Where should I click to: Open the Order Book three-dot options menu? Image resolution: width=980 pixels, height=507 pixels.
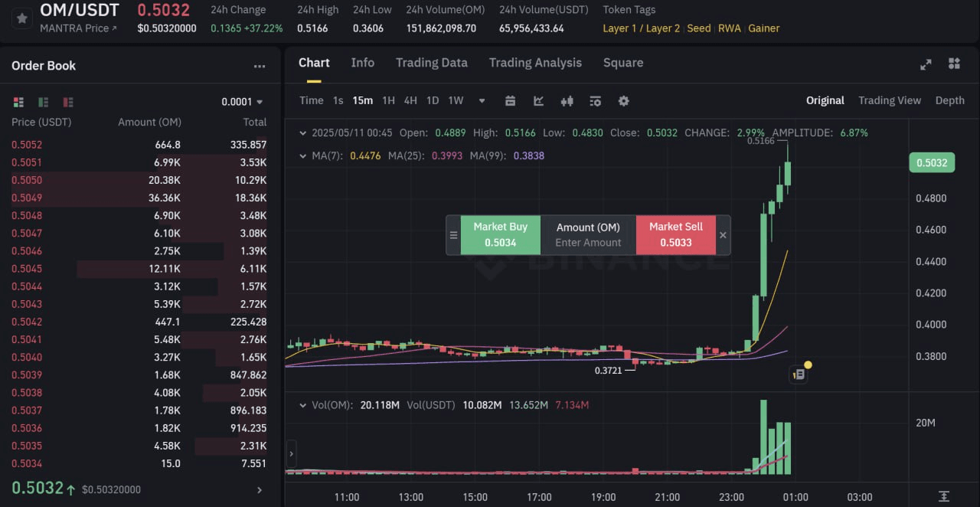point(260,67)
